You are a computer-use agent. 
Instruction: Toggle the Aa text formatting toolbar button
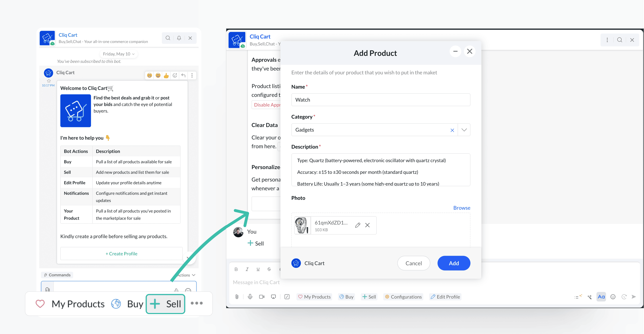point(601,297)
